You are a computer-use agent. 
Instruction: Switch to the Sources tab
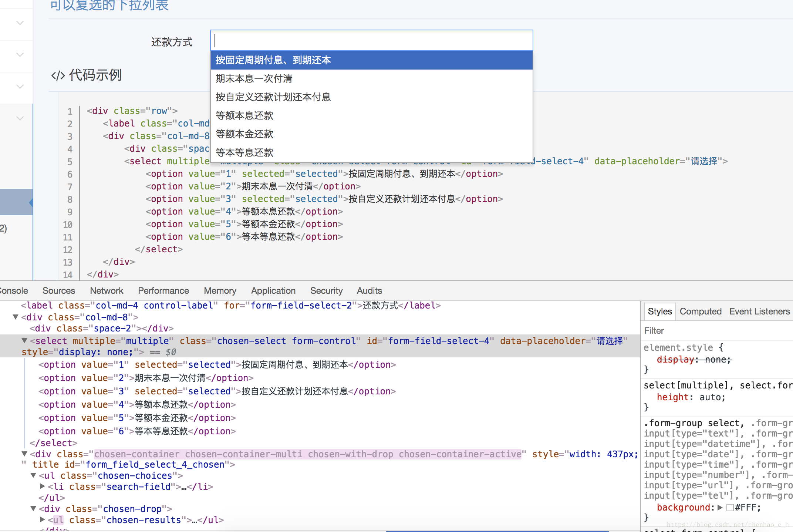click(x=59, y=291)
